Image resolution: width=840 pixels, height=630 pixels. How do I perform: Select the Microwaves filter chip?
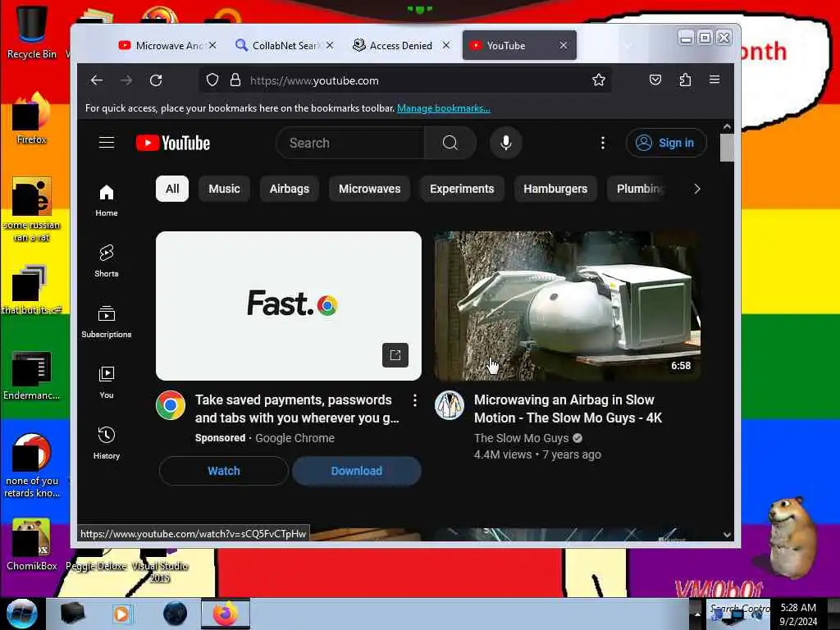[370, 189]
